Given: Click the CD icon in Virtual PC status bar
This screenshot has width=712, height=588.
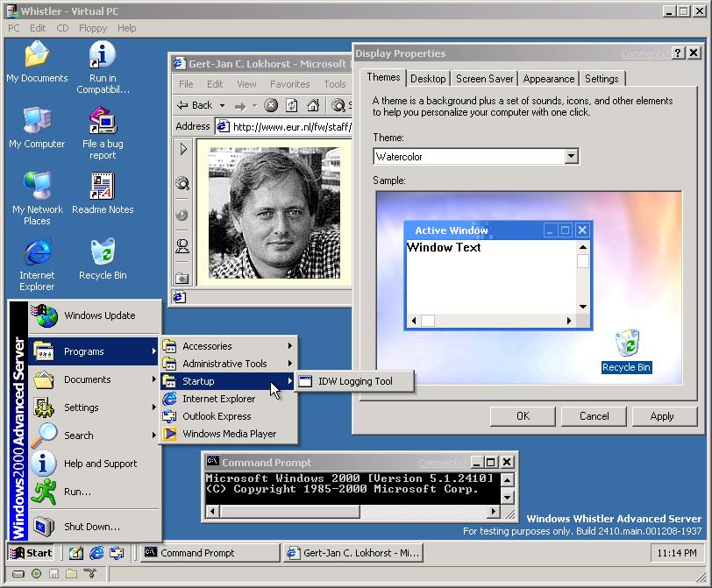Looking at the screenshot, I should pos(36,574).
